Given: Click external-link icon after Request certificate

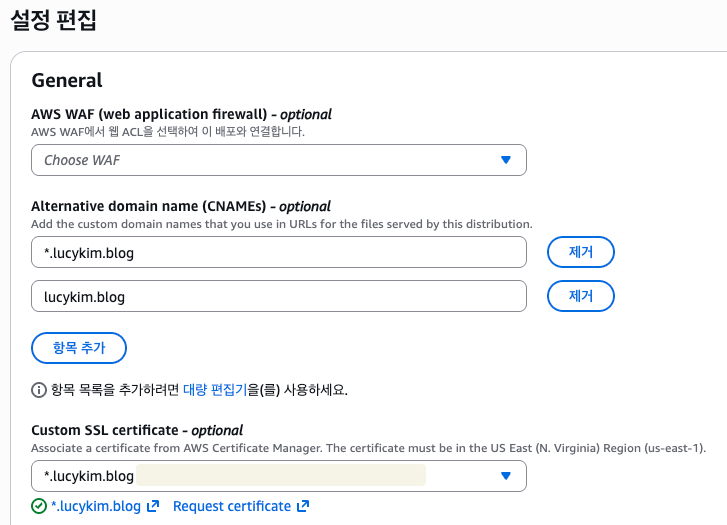Looking at the screenshot, I should click(303, 506).
